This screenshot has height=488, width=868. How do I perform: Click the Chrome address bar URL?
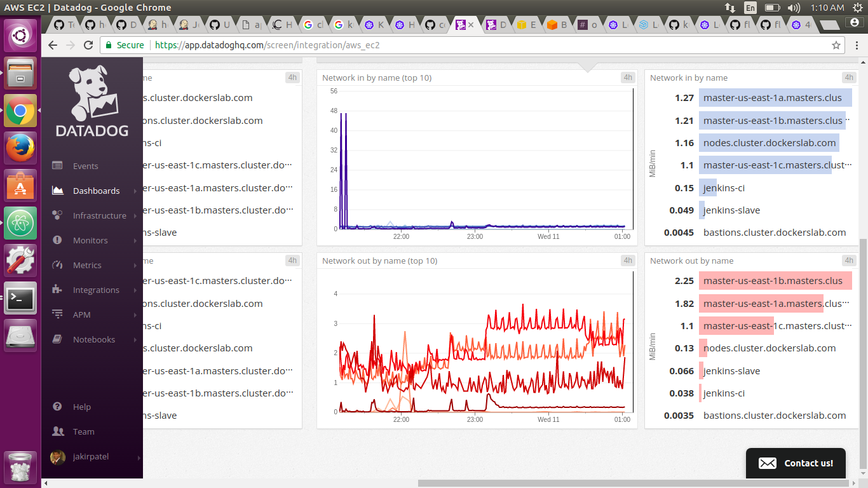click(268, 45)
